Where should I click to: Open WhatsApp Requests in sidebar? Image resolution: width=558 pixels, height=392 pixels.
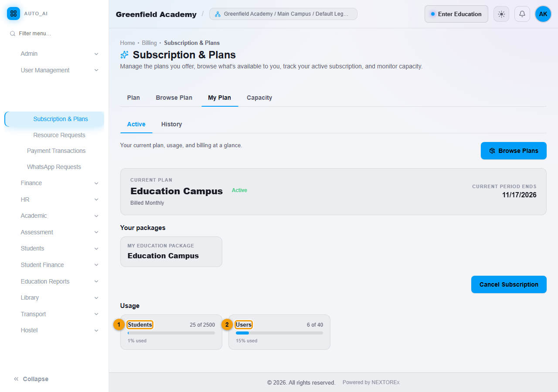[54, 167]
